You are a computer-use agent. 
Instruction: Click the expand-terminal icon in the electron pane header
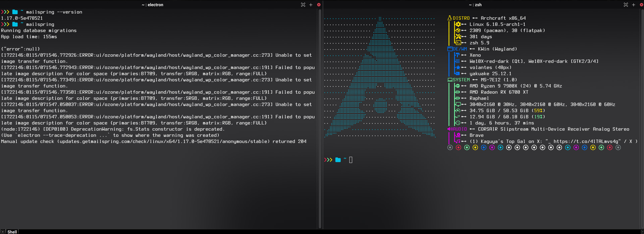[x=303, y=5]
